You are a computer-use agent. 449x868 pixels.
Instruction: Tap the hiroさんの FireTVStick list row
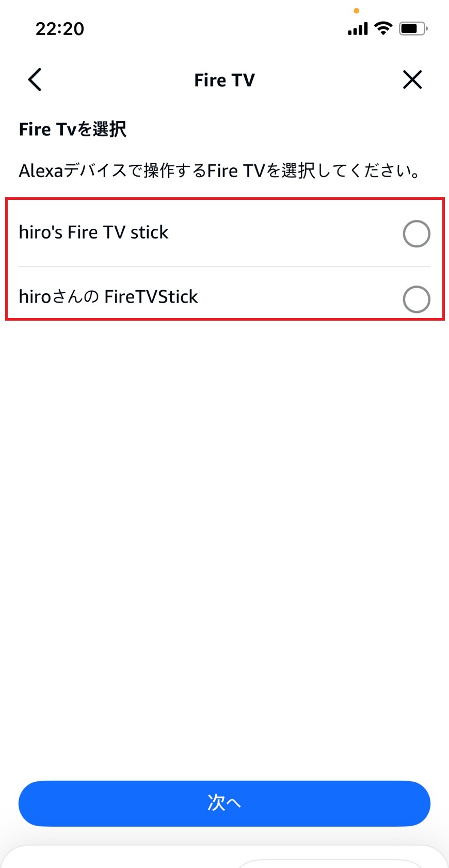pos(206,296)
